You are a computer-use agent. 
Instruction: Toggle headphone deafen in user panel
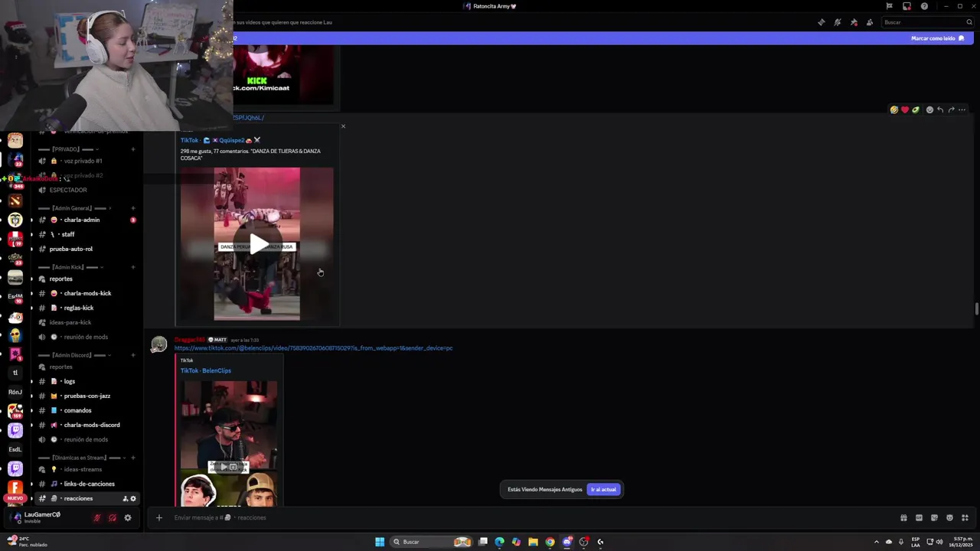(x=113, y=518)
